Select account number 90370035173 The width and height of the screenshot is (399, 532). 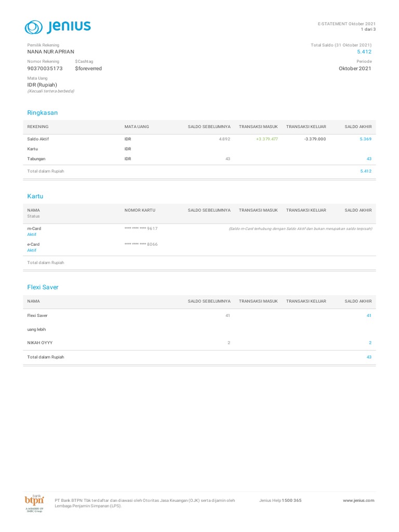(x=45, y=68)
